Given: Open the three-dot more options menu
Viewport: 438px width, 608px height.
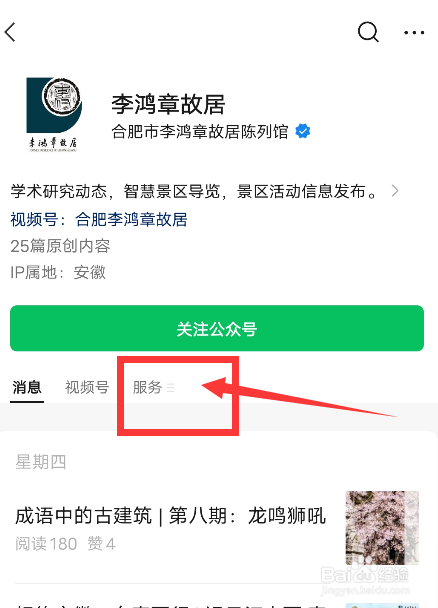Looking at the screenshot, I should (414, 33).
